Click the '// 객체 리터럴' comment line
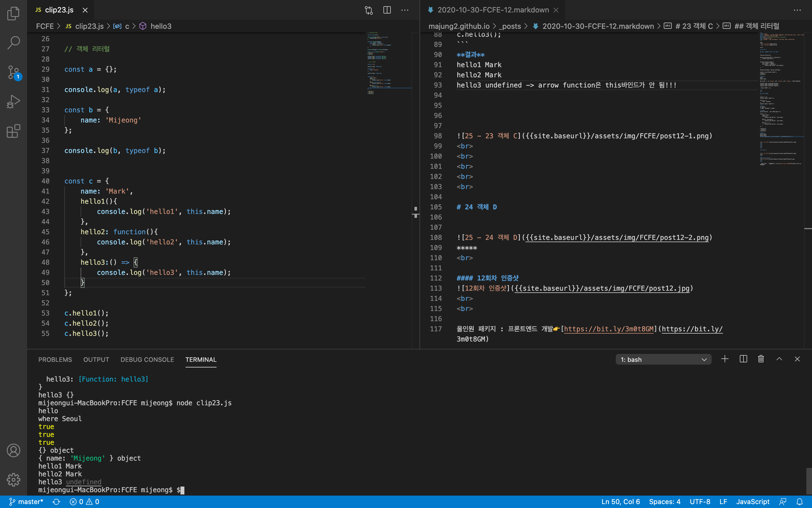 (x=87, y=49)
